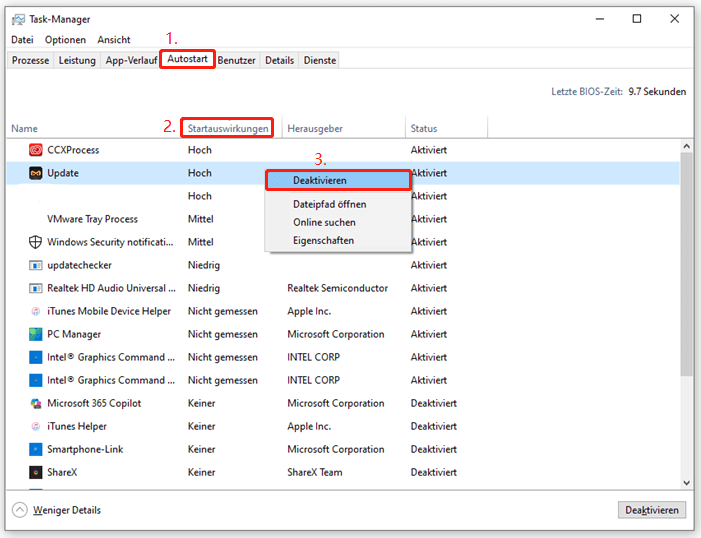Click Mittel impact of VMware Tray Process
The width and height of the screenshot is (701, 538).
coord(201,219)
